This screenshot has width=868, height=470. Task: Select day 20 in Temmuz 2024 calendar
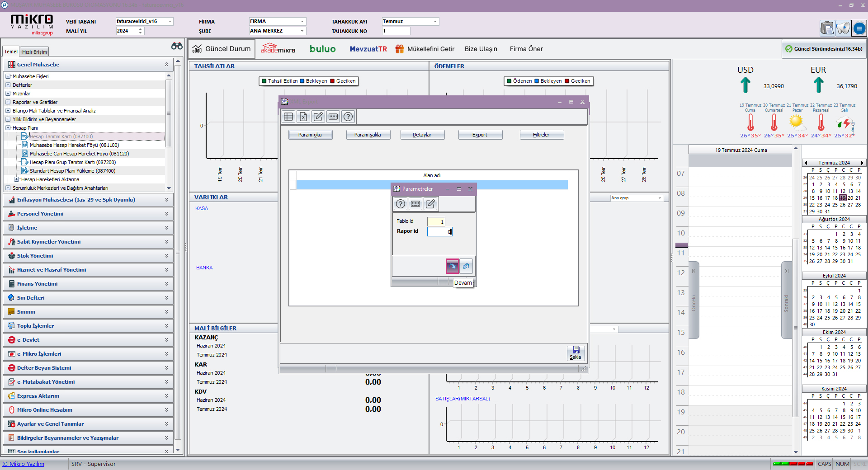coord(850,198)
